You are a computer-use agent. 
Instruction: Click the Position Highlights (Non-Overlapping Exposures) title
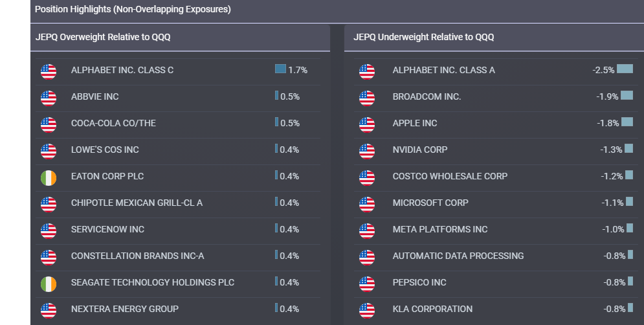coord(133,9)
